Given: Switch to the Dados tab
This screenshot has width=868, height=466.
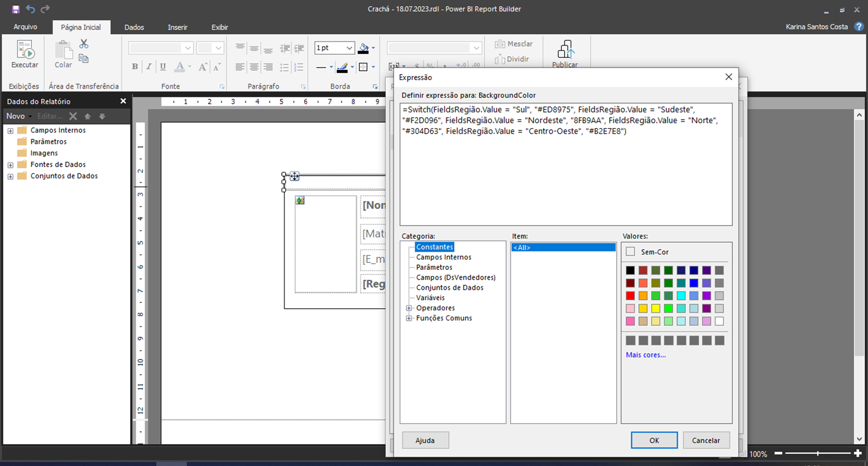Looking at the screenshot, I should coord(134,27).
